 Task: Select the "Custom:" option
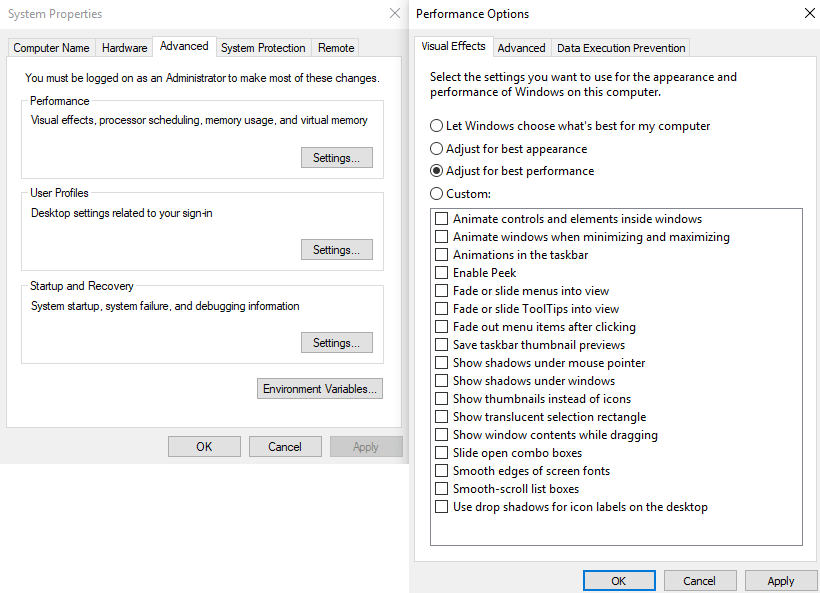click(x=436, y=193)
